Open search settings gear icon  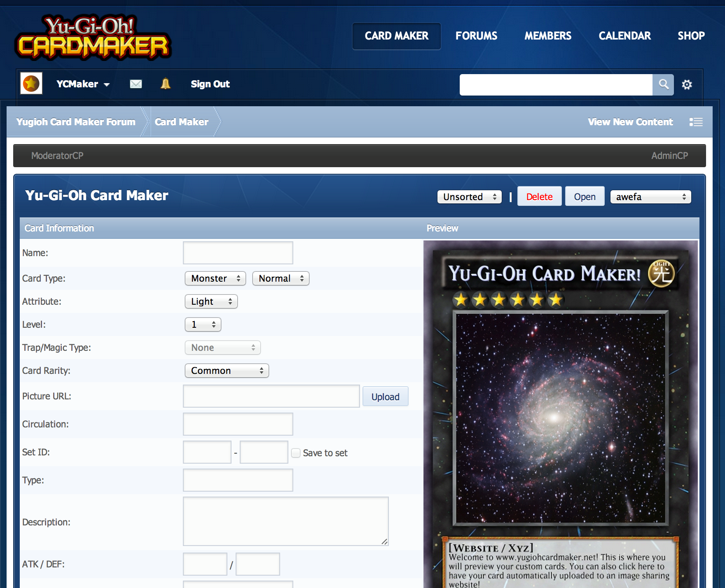pyautogui.click(x=687, y=84)
